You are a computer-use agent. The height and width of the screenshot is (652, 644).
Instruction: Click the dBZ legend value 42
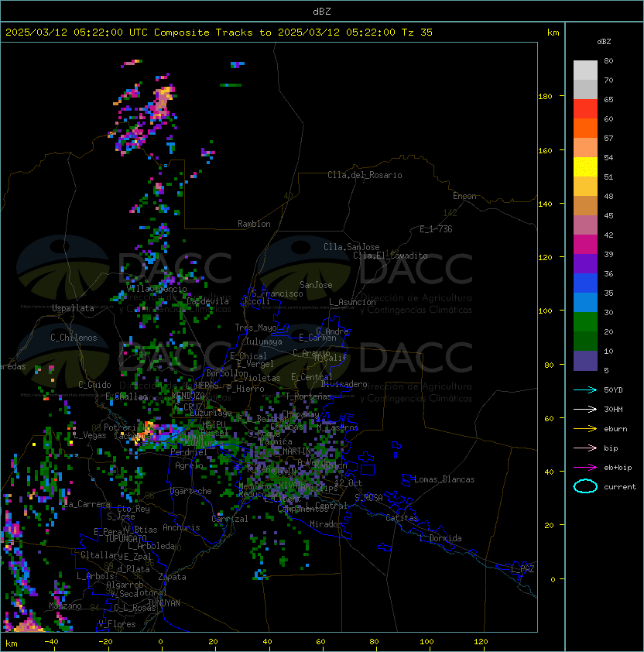(x=608, y=235)
